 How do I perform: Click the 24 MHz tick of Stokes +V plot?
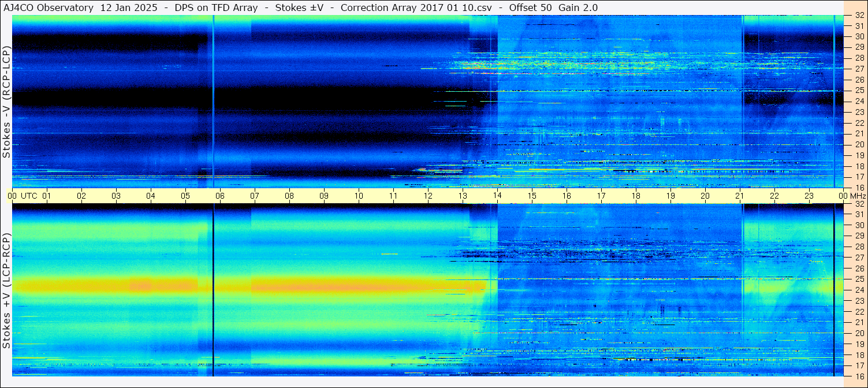(x=859, y=290)
